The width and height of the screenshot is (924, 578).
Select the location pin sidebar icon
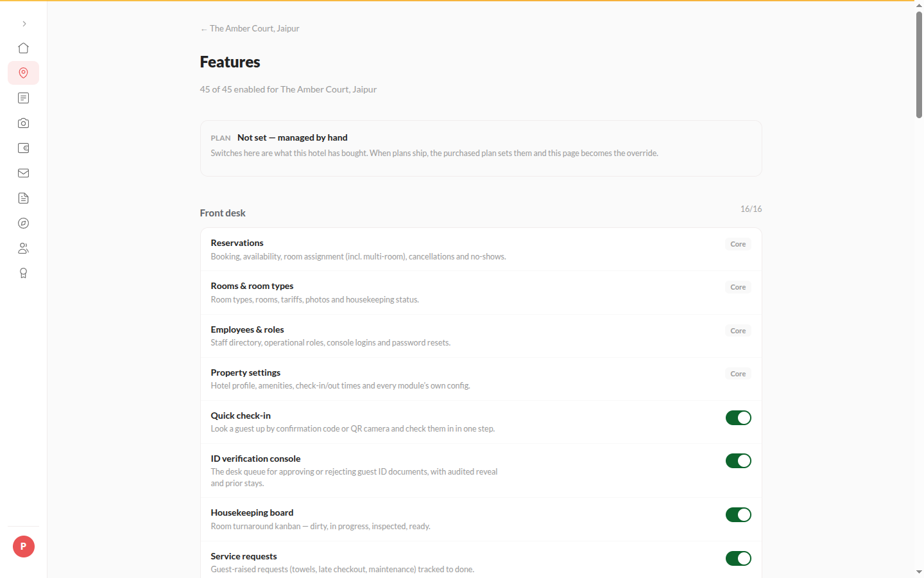[x=24, y=73]
